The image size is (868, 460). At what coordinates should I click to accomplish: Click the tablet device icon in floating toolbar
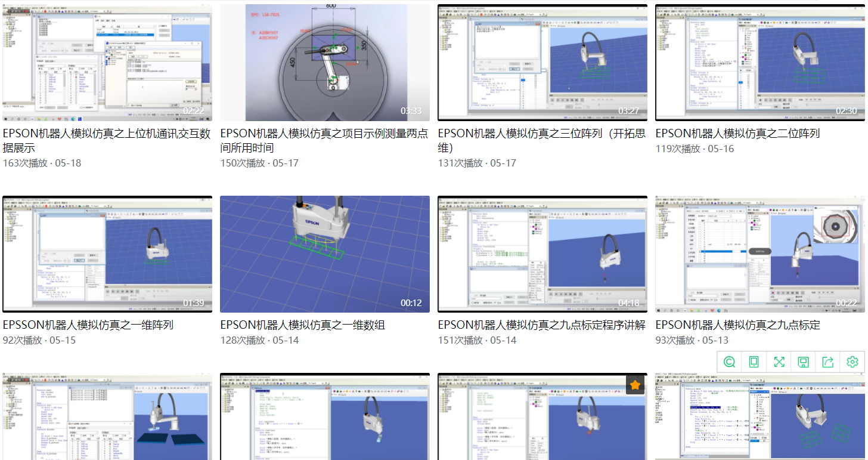coord(754,362)
